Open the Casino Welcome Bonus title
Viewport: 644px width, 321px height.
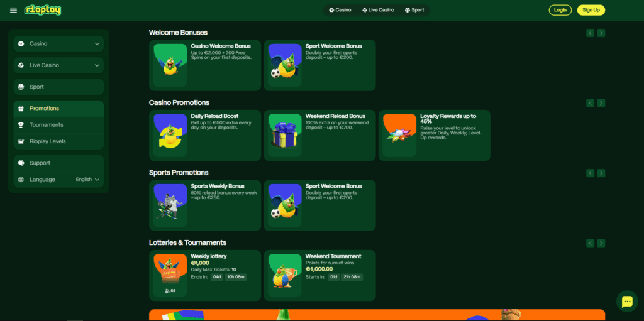pos(221,46)
